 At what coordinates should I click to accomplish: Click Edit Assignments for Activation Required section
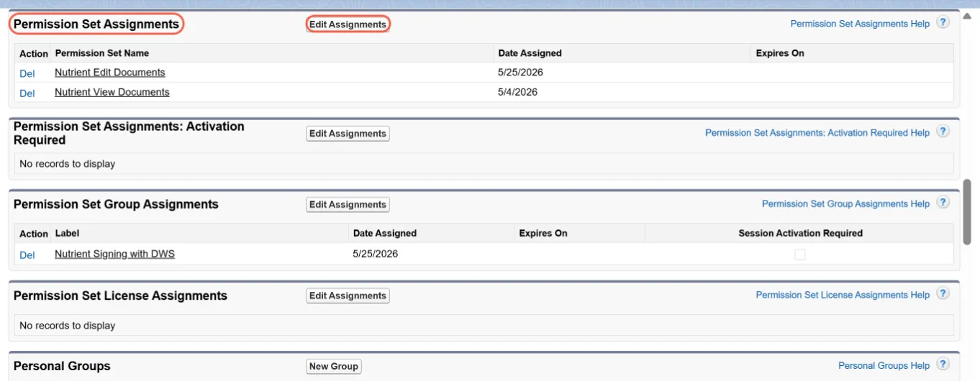coord(348,134)
